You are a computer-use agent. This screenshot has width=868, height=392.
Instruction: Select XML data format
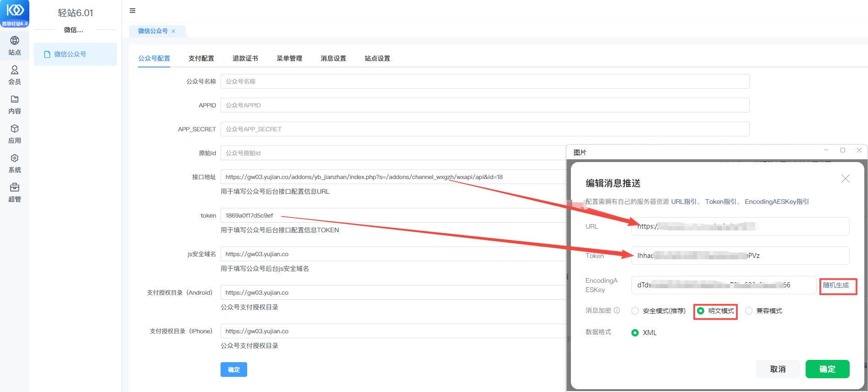click(x=635, y=333)
